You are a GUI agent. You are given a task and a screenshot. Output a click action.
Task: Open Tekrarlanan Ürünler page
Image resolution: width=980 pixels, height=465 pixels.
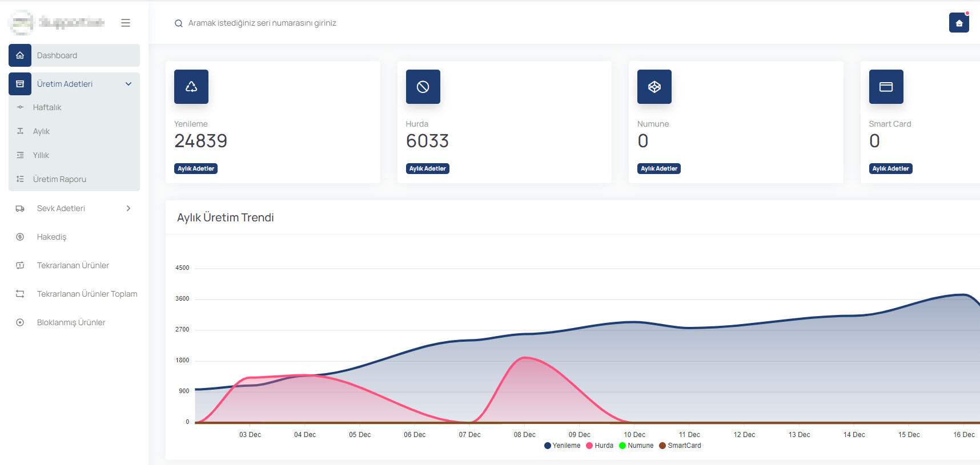pos(73,265)
